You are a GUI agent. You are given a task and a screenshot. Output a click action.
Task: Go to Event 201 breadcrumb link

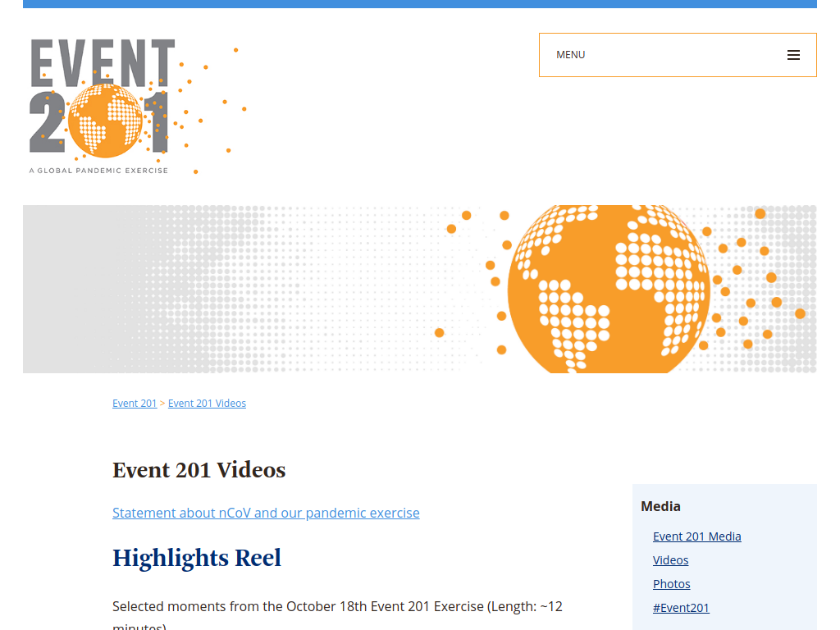point(135,404)
